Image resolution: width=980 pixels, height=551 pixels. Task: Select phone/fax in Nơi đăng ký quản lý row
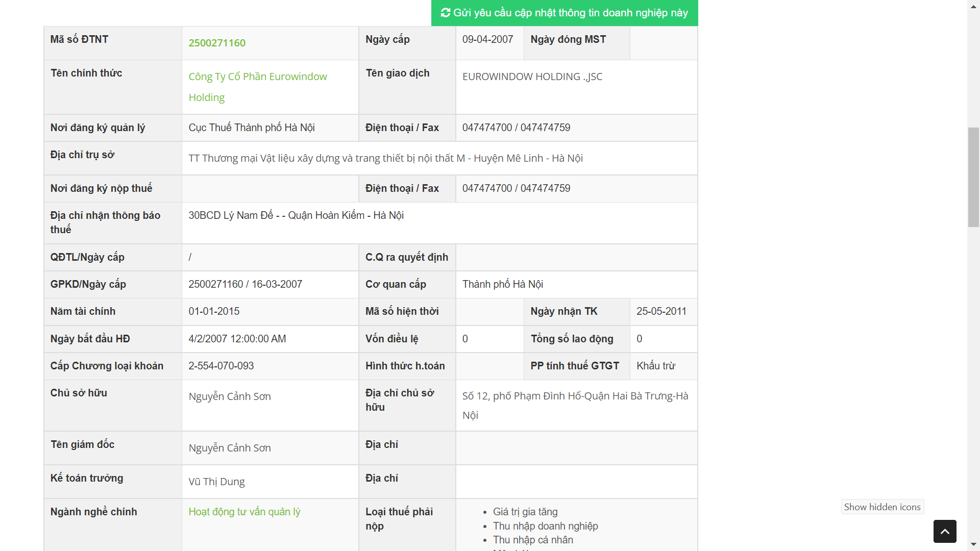pyautogui.click(x=516, y=128)
